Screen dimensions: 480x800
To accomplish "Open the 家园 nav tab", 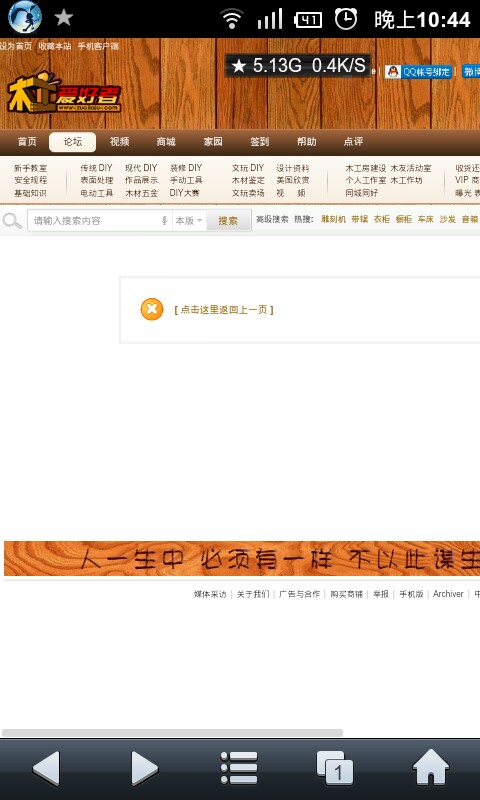I will (x=213, y=142).
